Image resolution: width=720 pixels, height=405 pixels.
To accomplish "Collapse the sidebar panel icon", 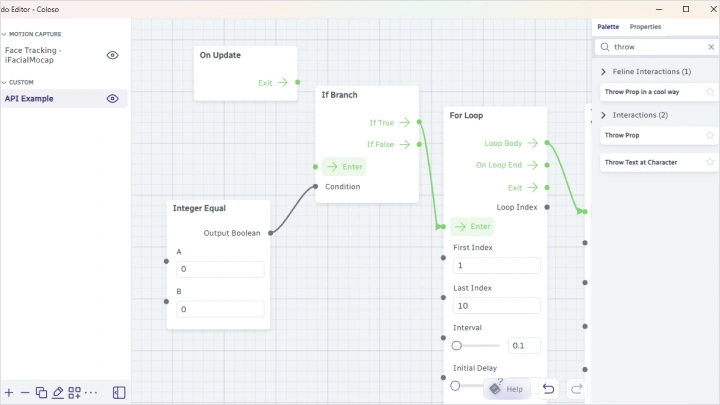I will click(x=119, y=393).
